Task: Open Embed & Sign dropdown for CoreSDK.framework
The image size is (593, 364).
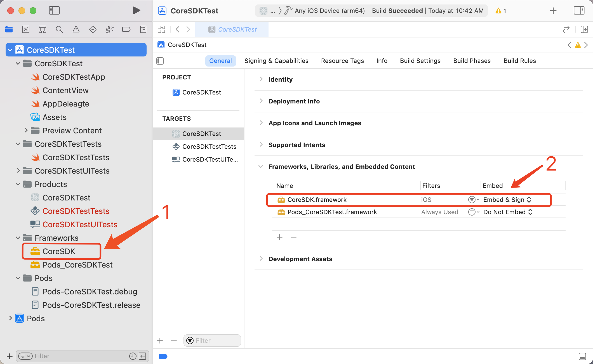Action: pos(507,200)
